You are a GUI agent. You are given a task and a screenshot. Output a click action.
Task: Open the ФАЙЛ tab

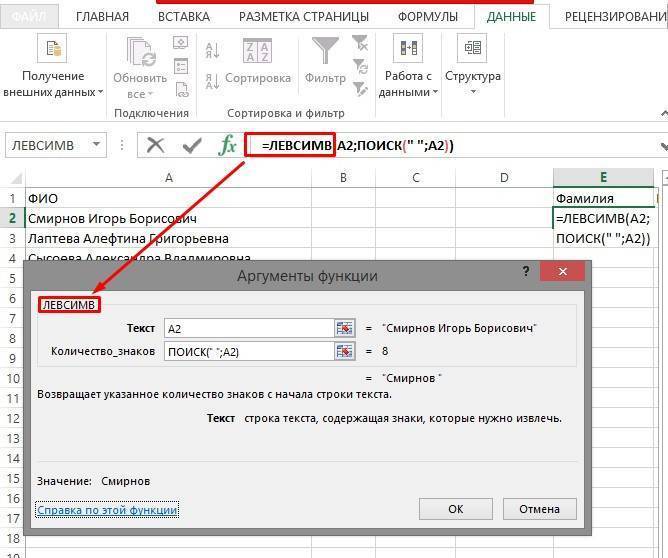(29, 16)
